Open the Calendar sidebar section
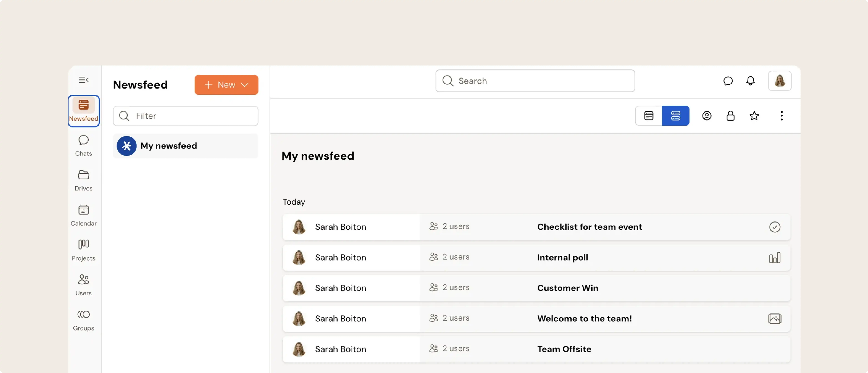Screen dimensions: 868x373 pyautogui.click(x=84, y=216)
